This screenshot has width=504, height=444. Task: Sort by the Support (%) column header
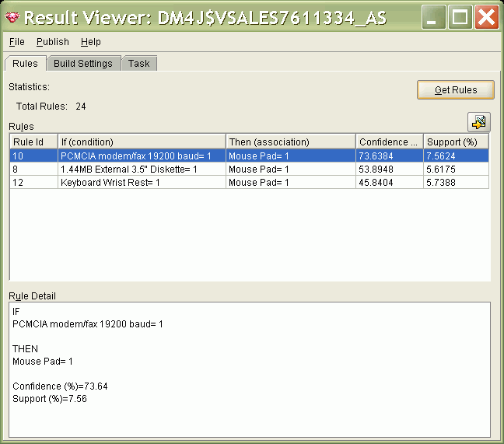point(456,142)
